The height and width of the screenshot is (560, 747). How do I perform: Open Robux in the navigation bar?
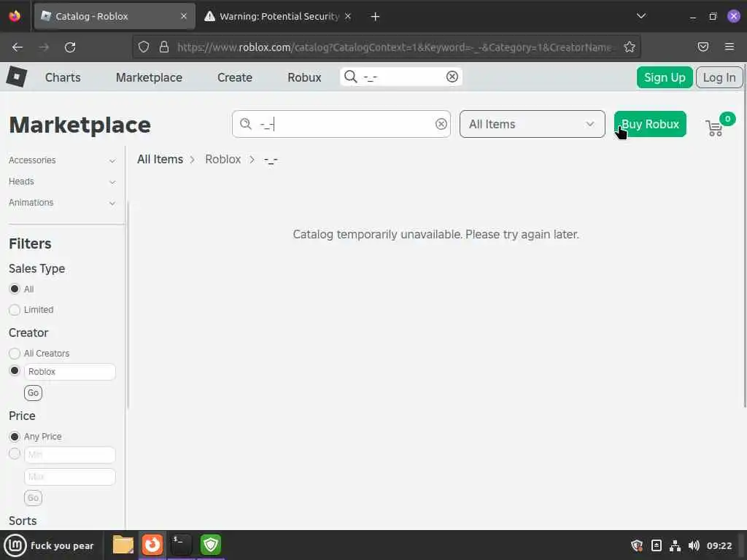(304, 77)
